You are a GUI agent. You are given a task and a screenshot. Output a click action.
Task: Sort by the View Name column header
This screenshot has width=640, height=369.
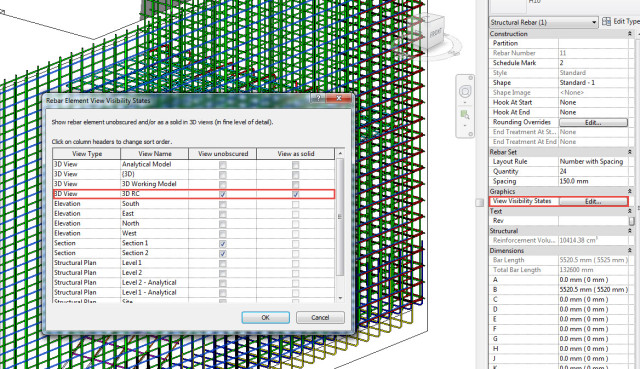coord(155,154)
